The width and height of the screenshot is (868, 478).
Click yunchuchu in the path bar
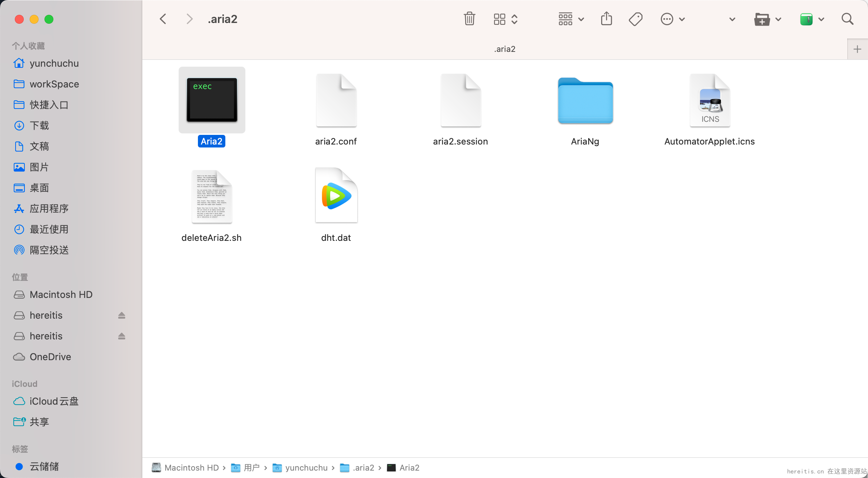(306, 468)
